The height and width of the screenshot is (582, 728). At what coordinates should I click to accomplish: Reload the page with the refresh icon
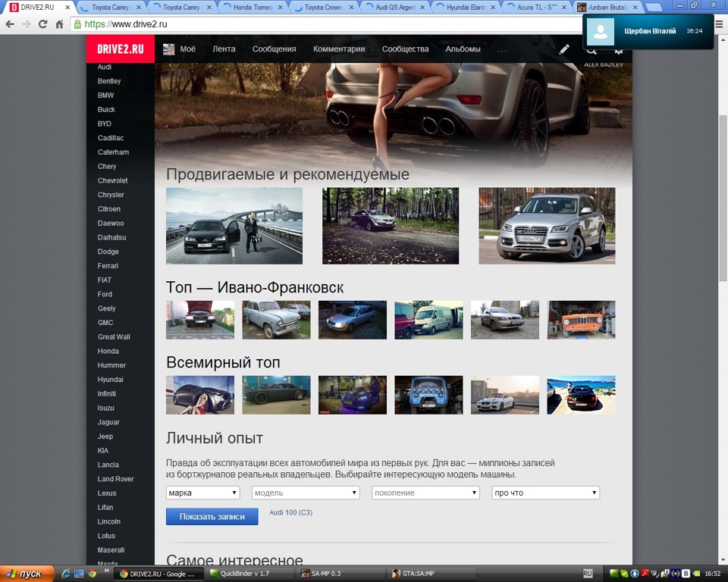(x=42, y=24)
